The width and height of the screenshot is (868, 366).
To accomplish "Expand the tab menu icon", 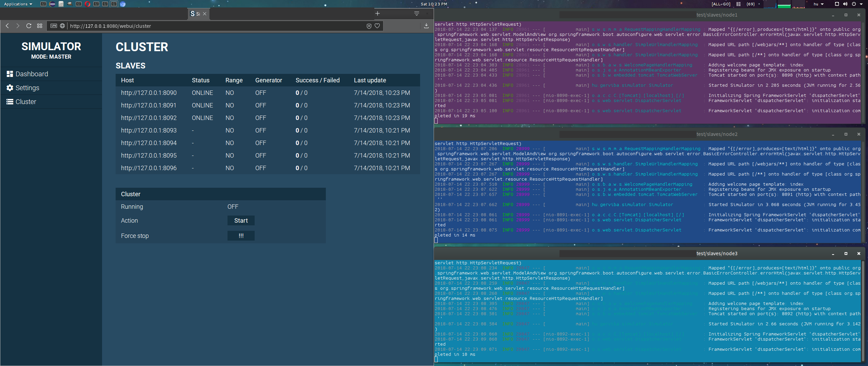I will click(x=417, y=14).
